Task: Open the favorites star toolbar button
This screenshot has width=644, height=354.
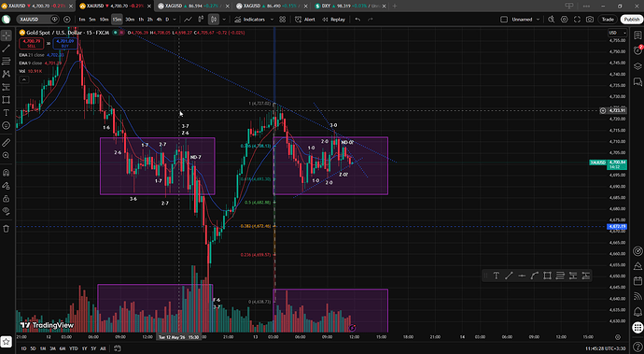Action: [x=7, y=341]
